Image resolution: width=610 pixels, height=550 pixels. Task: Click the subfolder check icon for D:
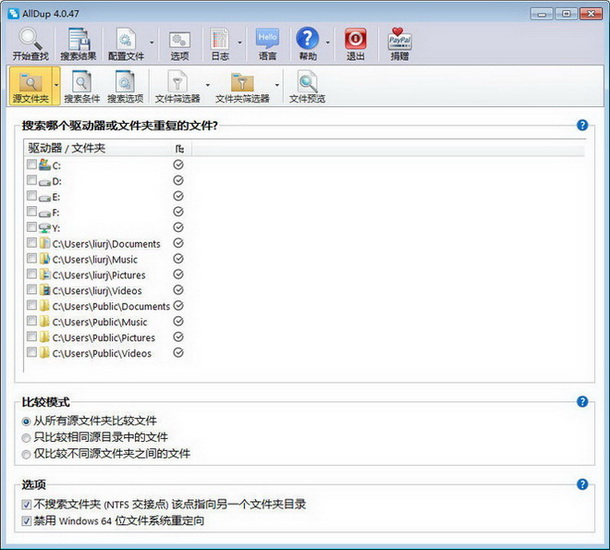click(x=178, y=180)
